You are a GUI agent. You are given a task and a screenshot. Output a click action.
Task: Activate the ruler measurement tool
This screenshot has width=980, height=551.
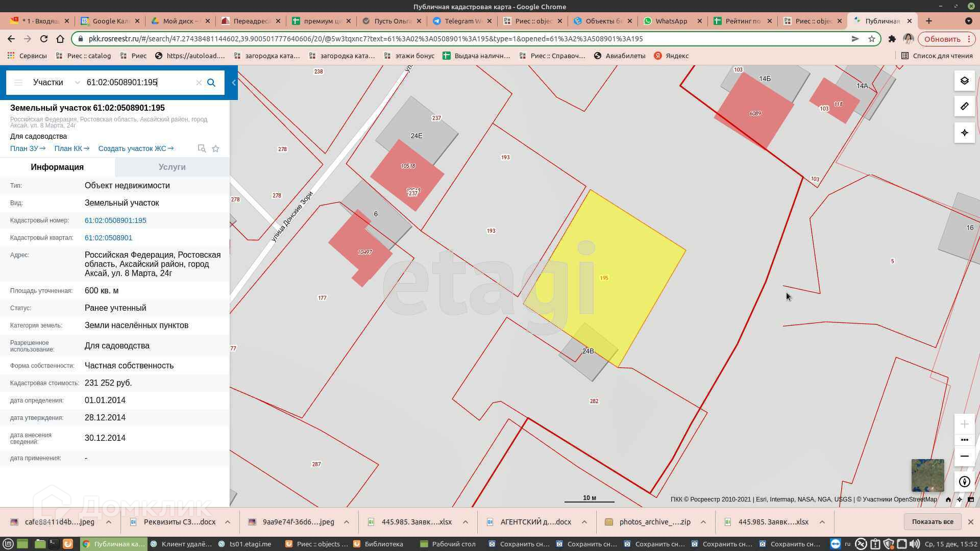coord(964,107)
